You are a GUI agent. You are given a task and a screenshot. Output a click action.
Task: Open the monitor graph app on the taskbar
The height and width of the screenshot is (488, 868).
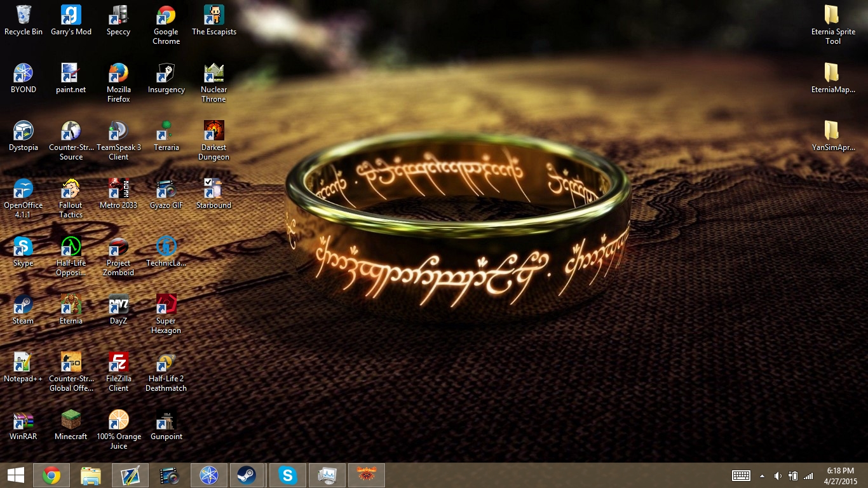pyautogui.click(x=327, y=475)
